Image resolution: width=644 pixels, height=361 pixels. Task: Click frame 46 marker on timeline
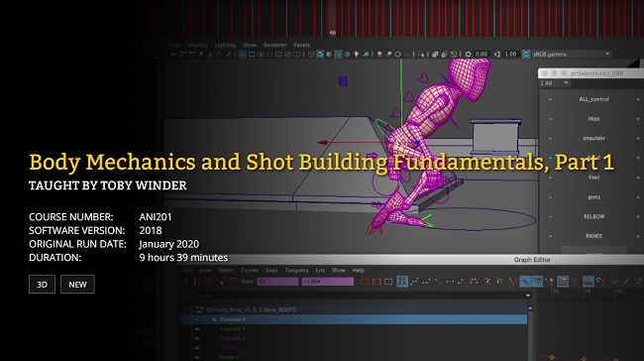[x=333, y=33]
